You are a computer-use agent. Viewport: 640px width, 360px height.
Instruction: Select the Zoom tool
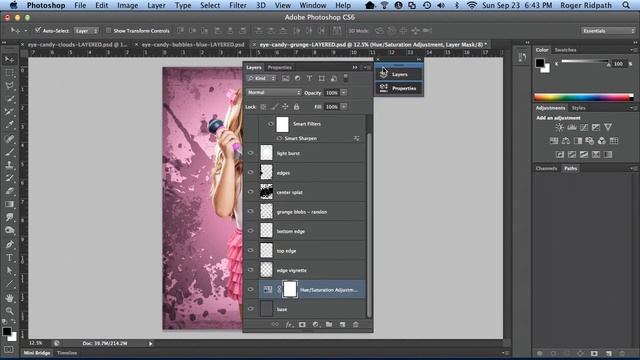[x=9, y=311]
